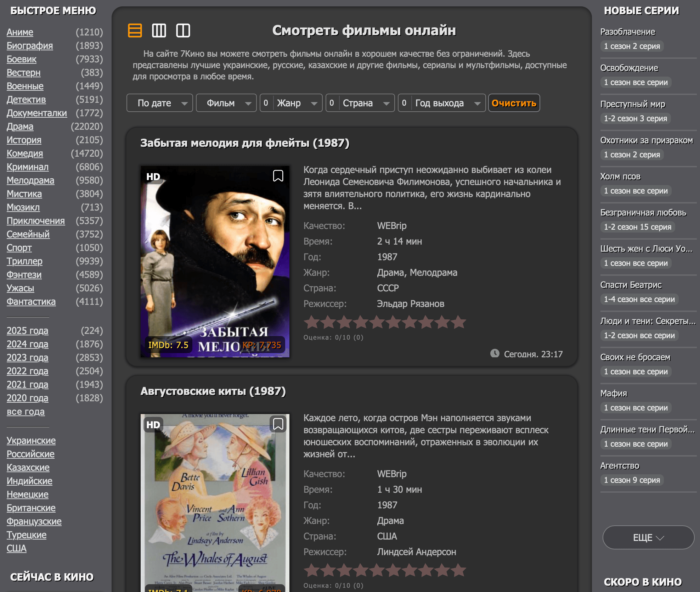Open The Whales of August poster
The width and height of the screenshot is (700, 592).
click(x=215, y=503)
